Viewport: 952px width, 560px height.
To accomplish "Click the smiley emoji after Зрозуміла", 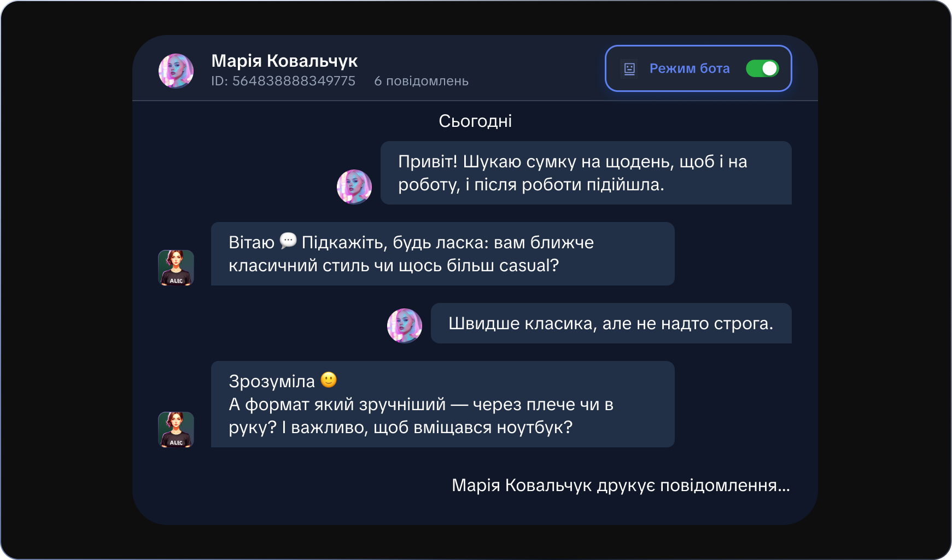I will click(x=329, y=380).
